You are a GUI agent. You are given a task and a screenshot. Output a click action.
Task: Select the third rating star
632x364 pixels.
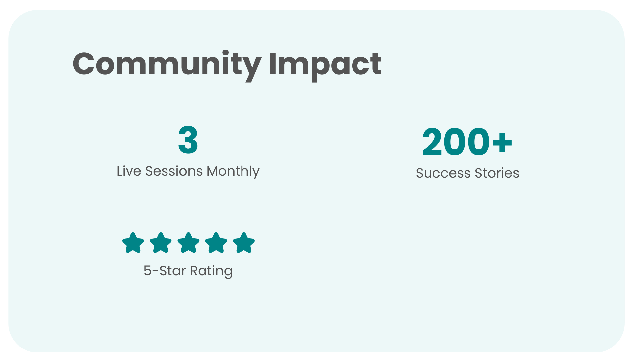pyautogui.click(x=189, y=243)
